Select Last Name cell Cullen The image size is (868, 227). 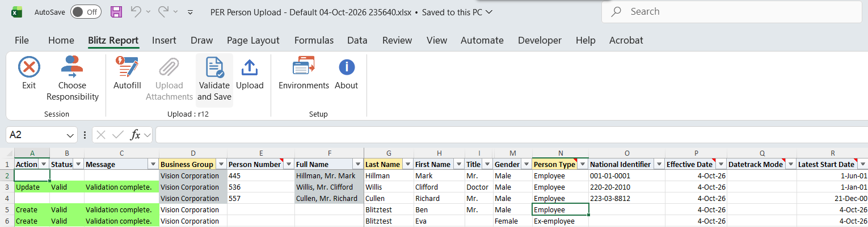click(x=389, y=198)
